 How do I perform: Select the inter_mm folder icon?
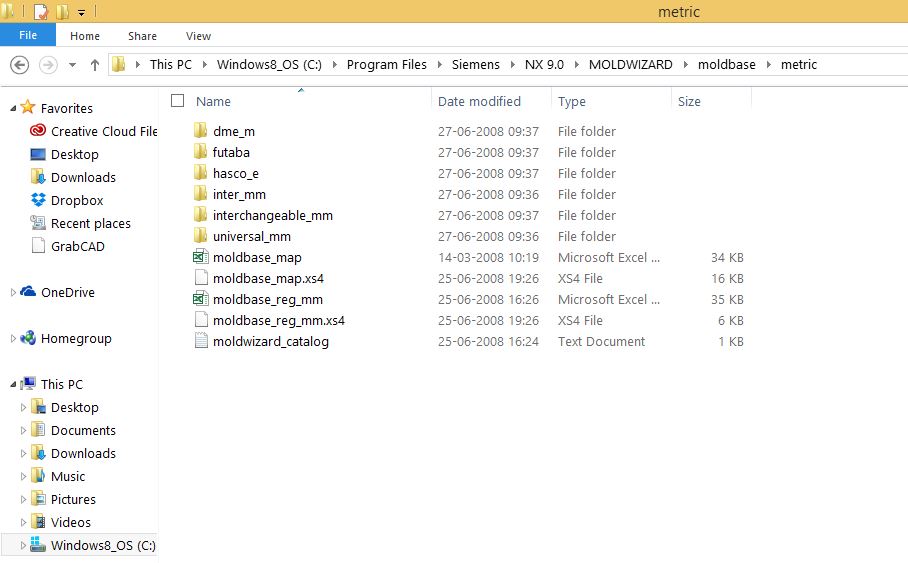coord(200,193)
